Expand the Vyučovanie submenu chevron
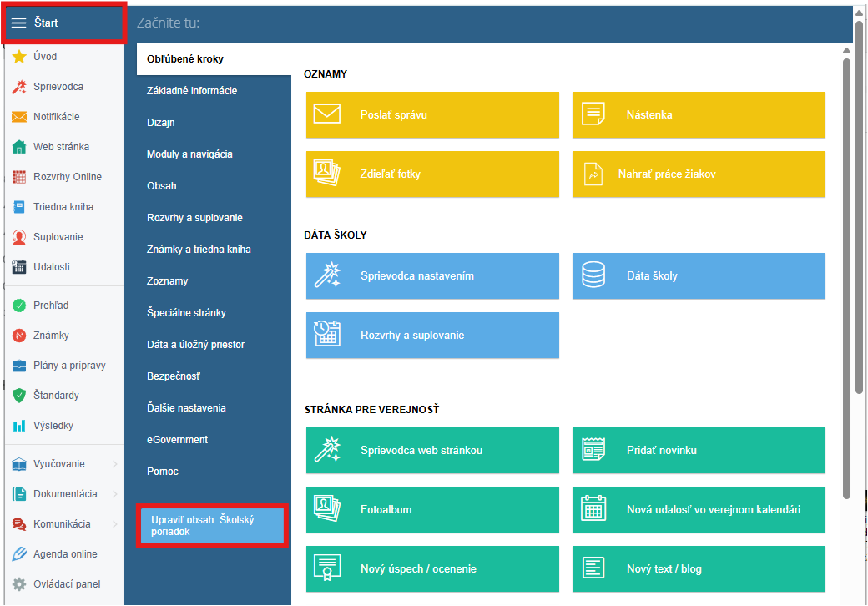 click(x=115, y=464)
